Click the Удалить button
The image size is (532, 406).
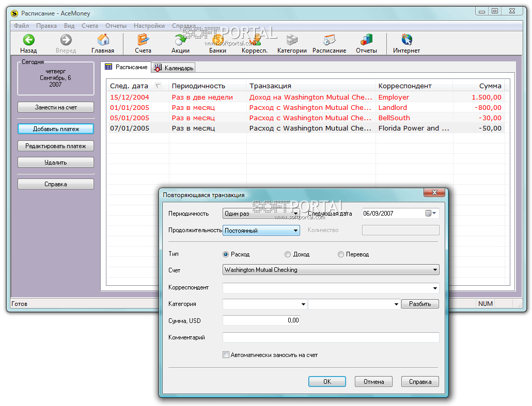tap(56, 163)
